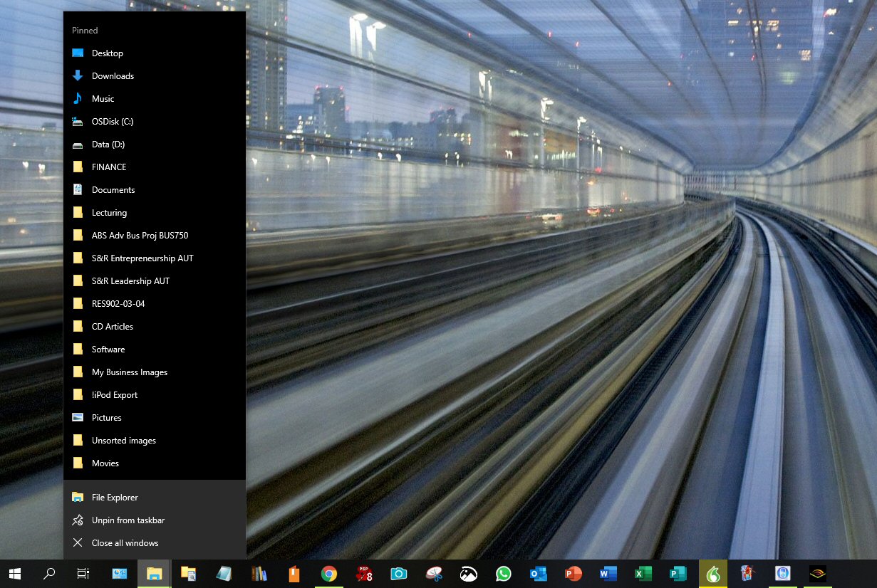Launch Paint Shop Pro 8
Image resolution: width=877 pixels, height=588 pixels.
(364, 574)
